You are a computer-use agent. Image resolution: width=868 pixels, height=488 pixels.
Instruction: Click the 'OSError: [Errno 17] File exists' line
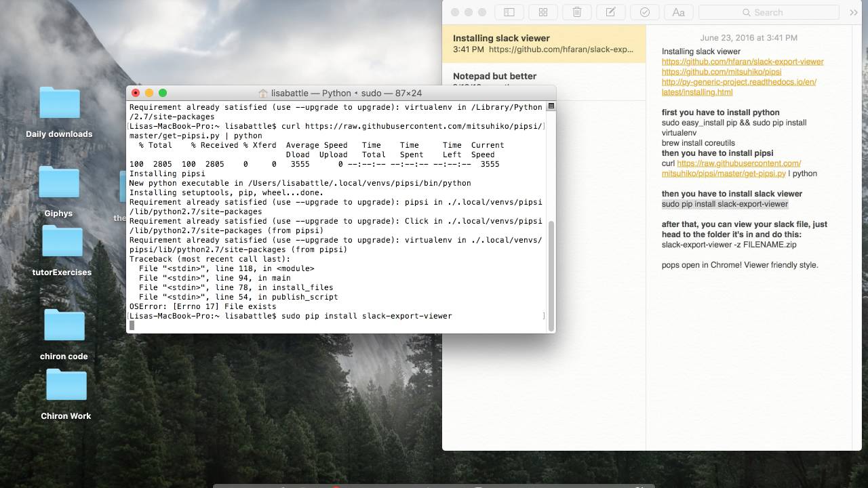203,306
